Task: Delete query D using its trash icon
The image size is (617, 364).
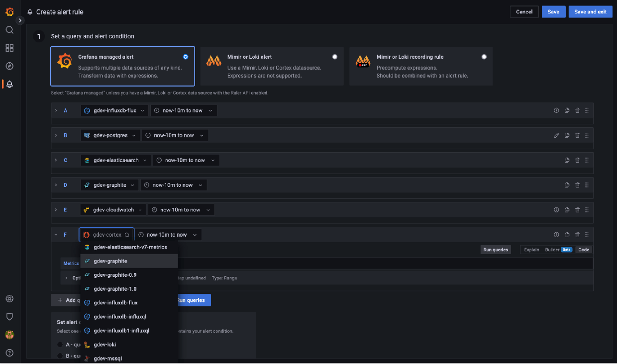Action: point(577,184)
